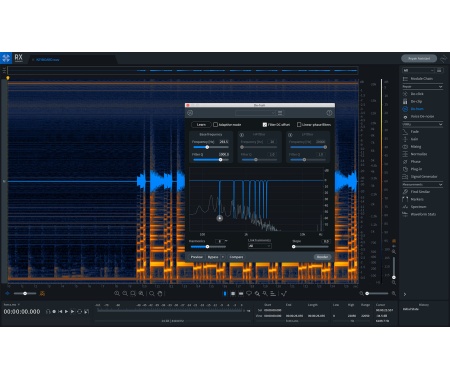Open the Harmonics count dropdown arrow
Screen dimensions: 450x380
pos(226,241)
